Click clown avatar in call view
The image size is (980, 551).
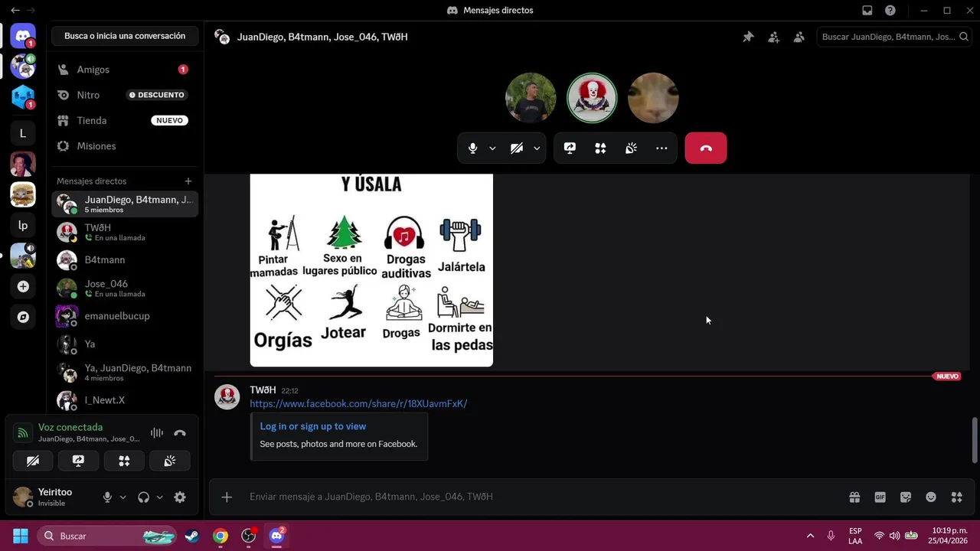[592, 98]
